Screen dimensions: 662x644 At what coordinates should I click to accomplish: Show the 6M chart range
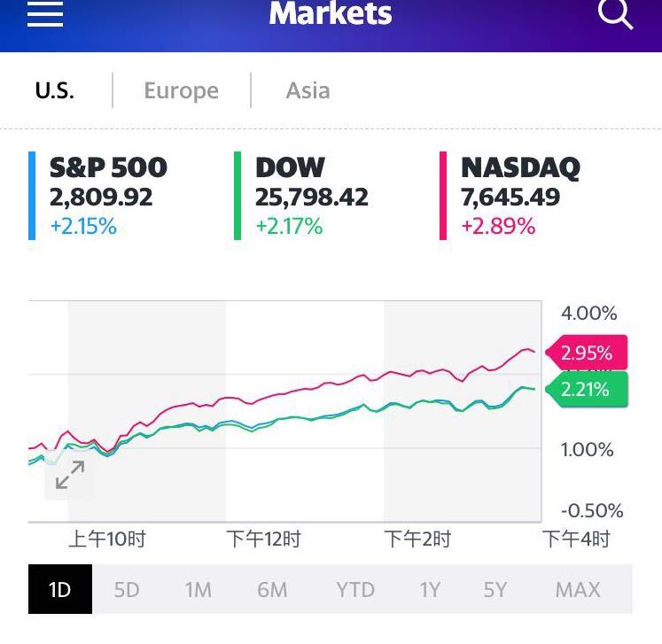pyautogui.click(x=272, y=589)
